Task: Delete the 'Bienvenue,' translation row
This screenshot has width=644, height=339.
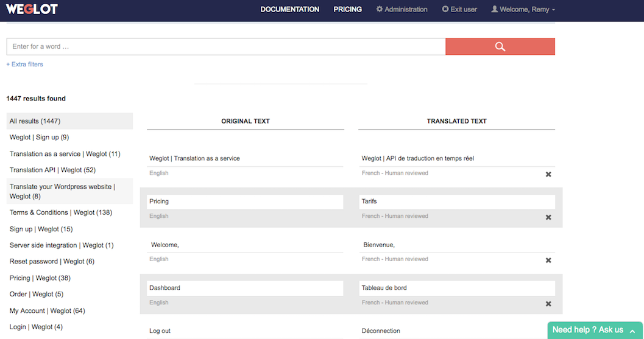Action: (x=548, y=260)
